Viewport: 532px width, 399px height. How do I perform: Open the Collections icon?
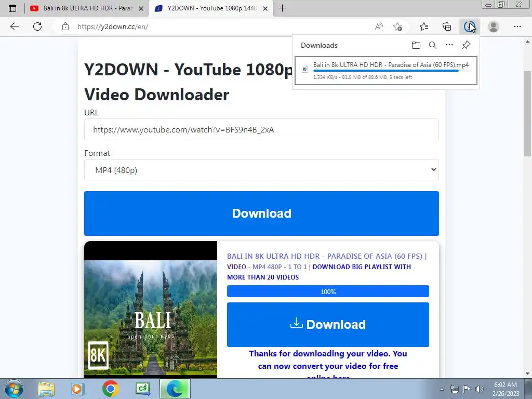447,26
